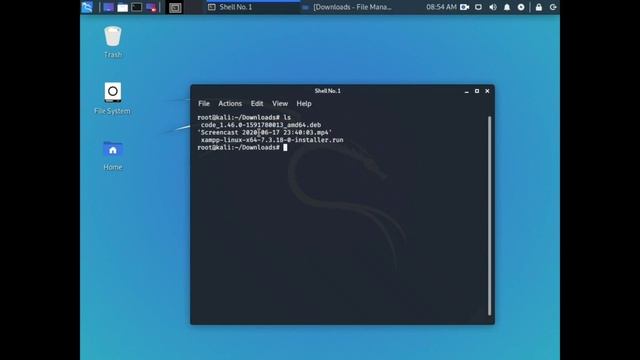Viewport: 640px width, 360px height.
Task: Open notifications bell icon
Action: (507, 7)
